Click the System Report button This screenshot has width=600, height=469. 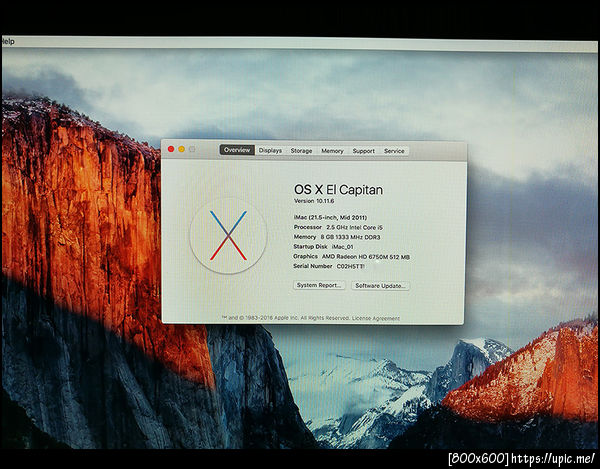click(x=319, y=285)
